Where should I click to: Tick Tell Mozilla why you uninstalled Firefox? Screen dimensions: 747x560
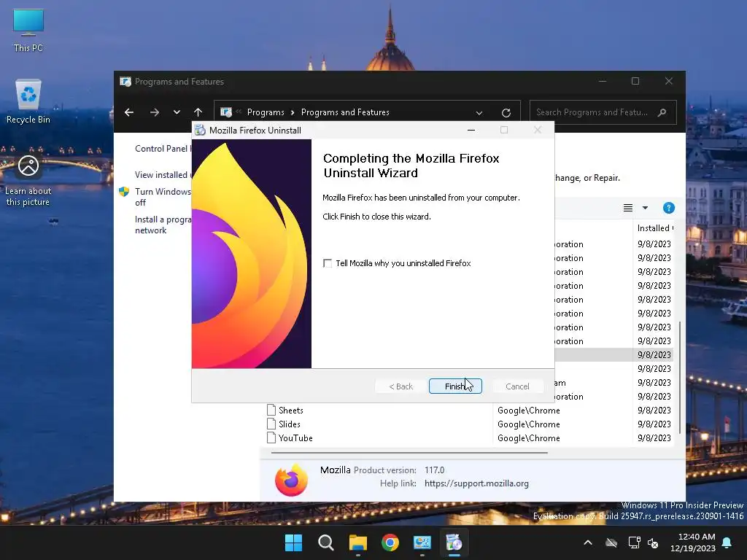(328, 263)
